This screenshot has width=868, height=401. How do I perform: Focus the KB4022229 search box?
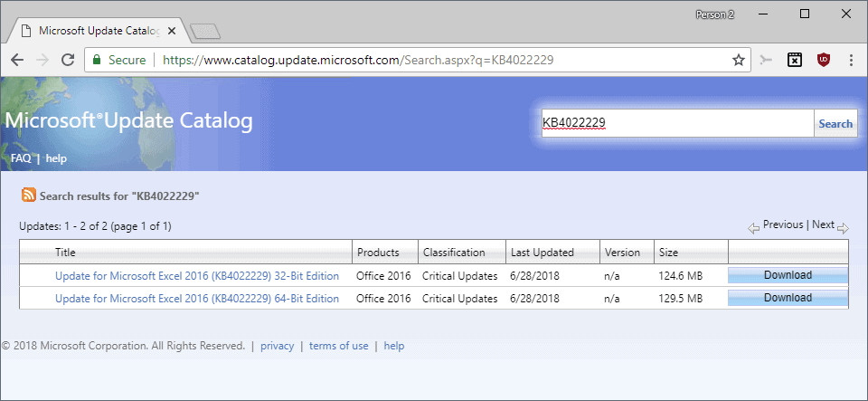[x=676, y=123]
